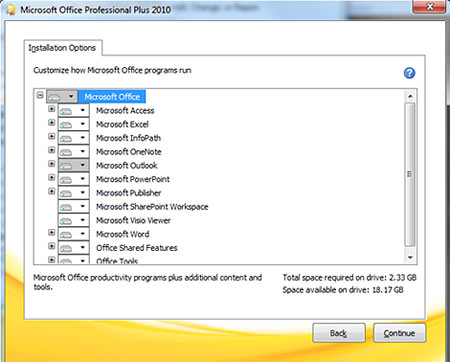Open install-state dropdown for Microsoft Outlook
This screenshot has height=362, width=450.
point(74,165)
